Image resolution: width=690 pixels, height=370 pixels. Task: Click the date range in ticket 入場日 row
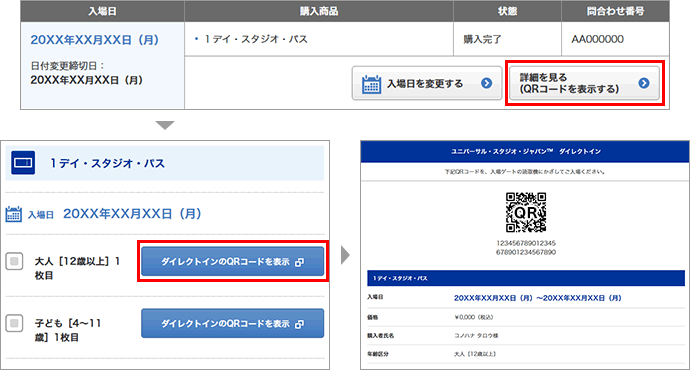click(538, 298)
